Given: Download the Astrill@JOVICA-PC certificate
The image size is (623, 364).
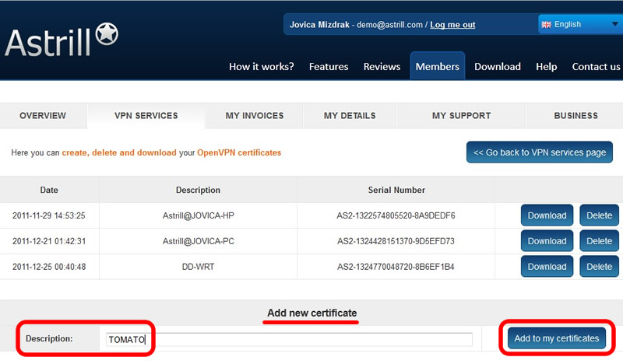Looking at the screenshot, I should pos(547,241).
